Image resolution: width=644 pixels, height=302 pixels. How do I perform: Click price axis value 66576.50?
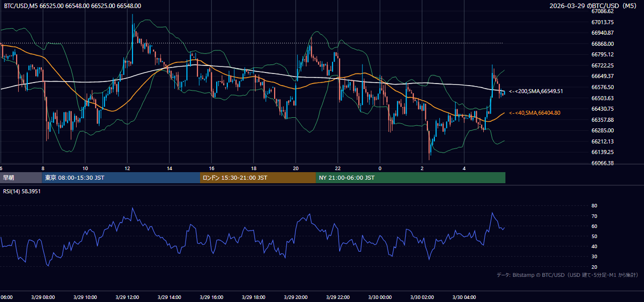(603, 87)
